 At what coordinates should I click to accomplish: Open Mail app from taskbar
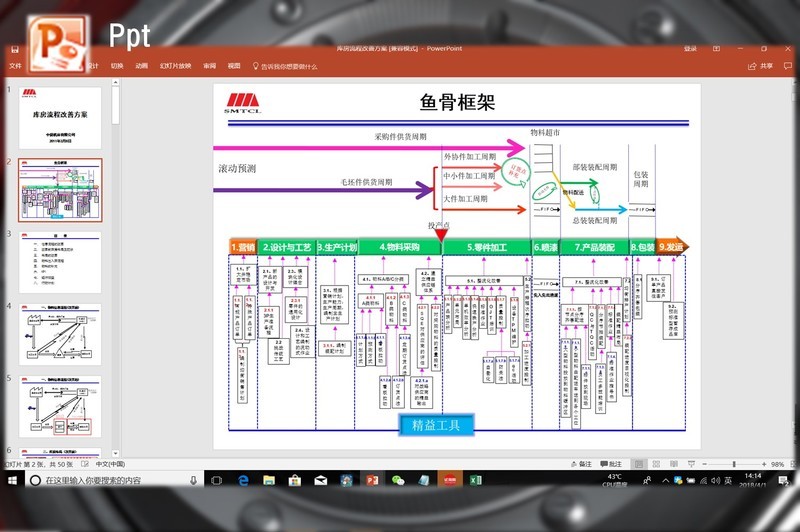click(x=320, y=480)
